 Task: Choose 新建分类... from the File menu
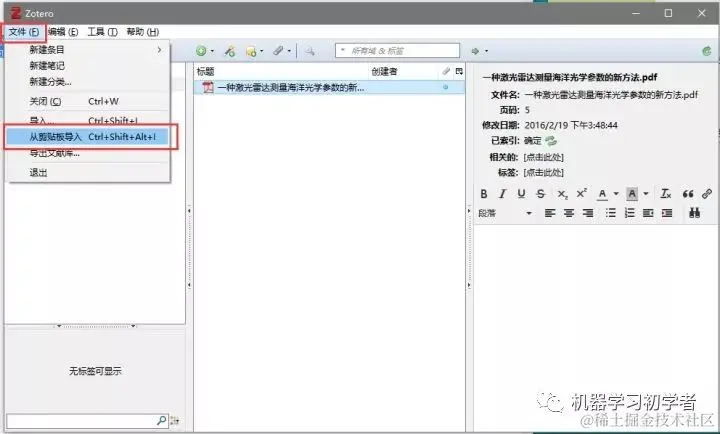[87, 82]
